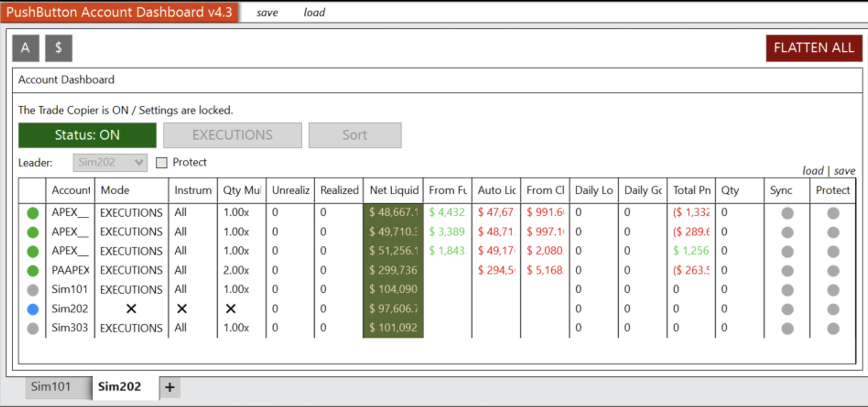This screenshot has width=868, height=407.
Task: Click 'save' in the top menu bar
Action: (267, 12)
